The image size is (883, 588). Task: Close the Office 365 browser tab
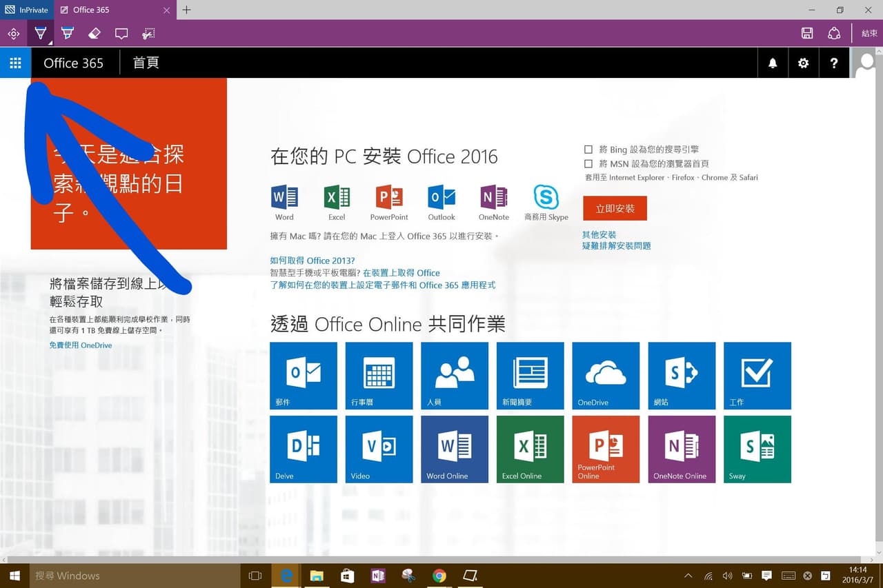pos(167,10)
